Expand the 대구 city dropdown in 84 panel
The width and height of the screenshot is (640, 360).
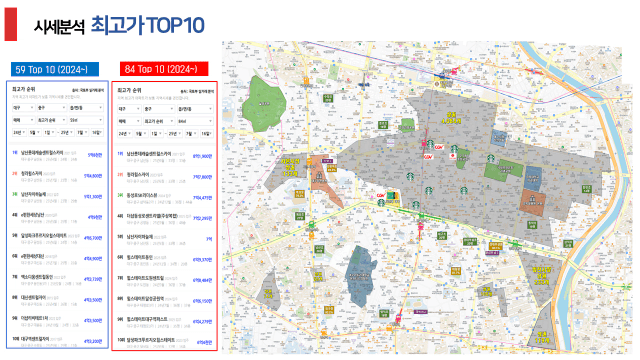coord(129,109)
